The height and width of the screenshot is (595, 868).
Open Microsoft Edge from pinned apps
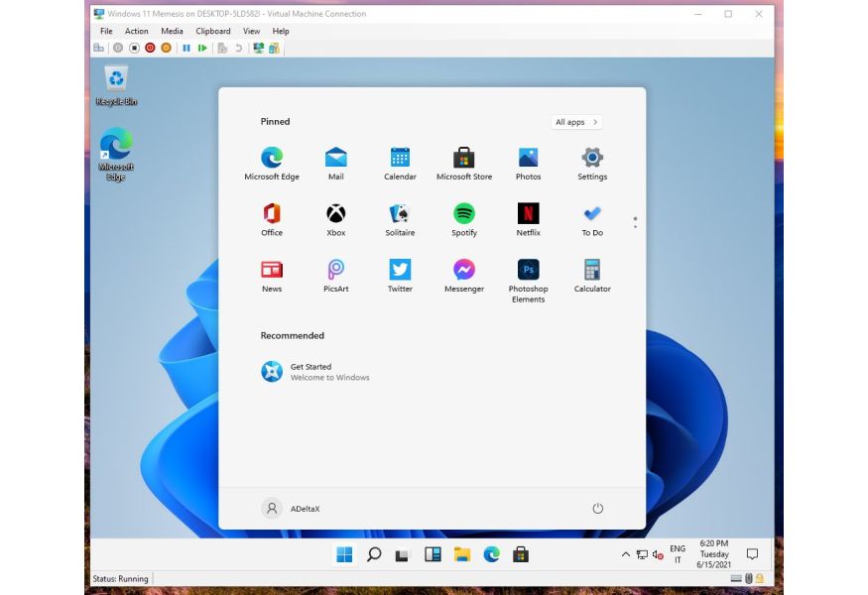[272, 164]
